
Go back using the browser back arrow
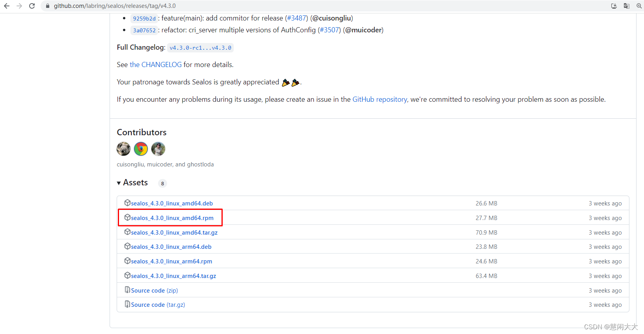tap(7, 6)
